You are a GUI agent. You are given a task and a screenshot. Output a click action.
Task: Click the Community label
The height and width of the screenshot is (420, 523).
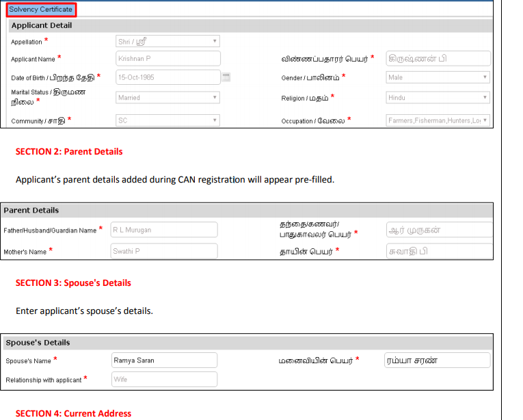tap(38, 121)
